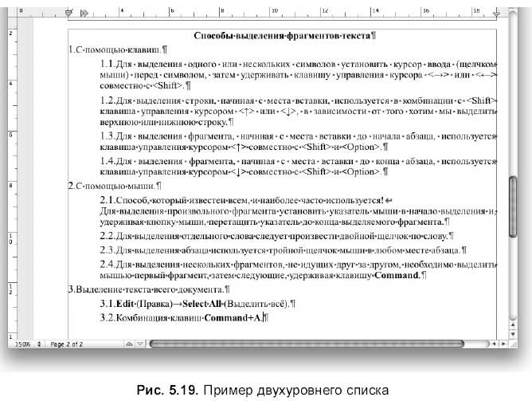Viewport: 532px width, 401px height.
Task: Click the scroll right arrow at bottom right
Action: click(x=502, y=343)
